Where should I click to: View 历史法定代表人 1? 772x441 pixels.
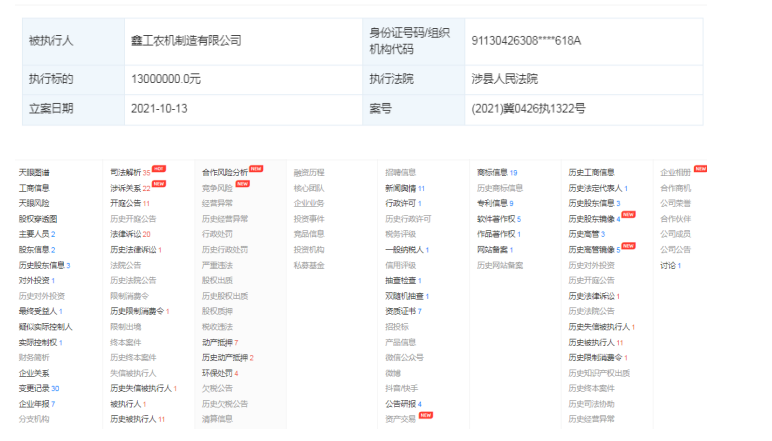coord(598,188)
